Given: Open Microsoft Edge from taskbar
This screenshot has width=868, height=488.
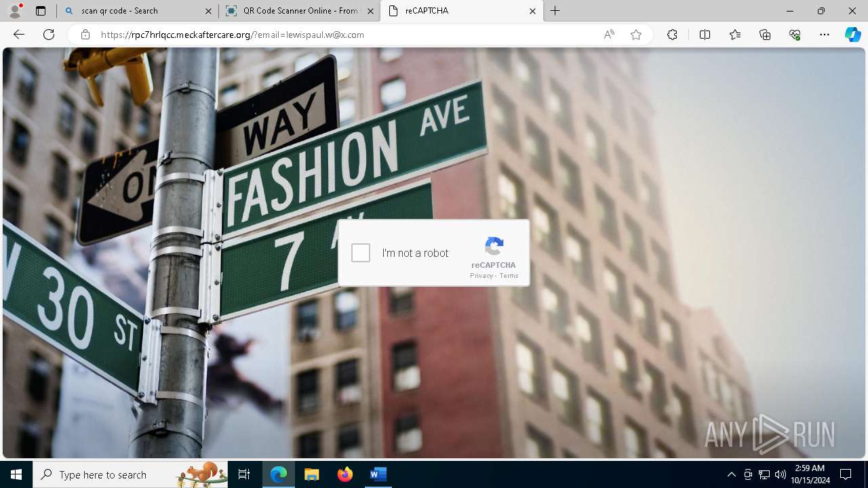Looking at the screenshot, I should point(279,474).
